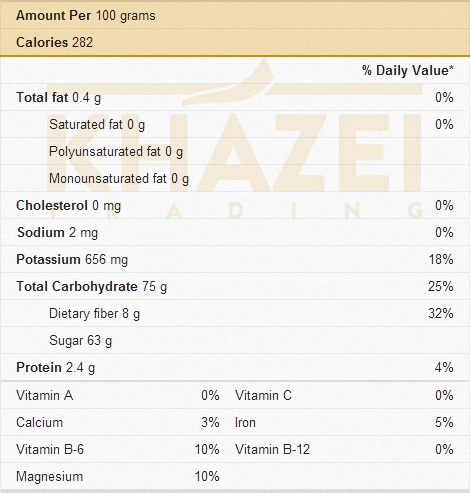Select the Polyunsaturated fat 0 g entry
470x493 pixels.
click(116, 152)
